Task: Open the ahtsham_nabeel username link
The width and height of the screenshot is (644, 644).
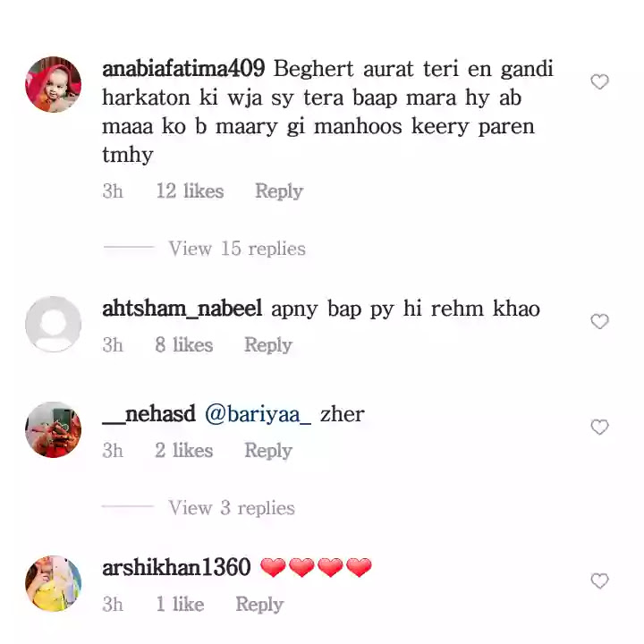Action: (182, 309)
